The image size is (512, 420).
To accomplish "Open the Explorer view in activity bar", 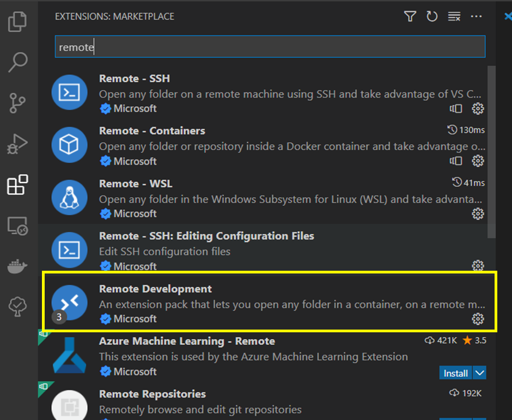I will 17,21.
